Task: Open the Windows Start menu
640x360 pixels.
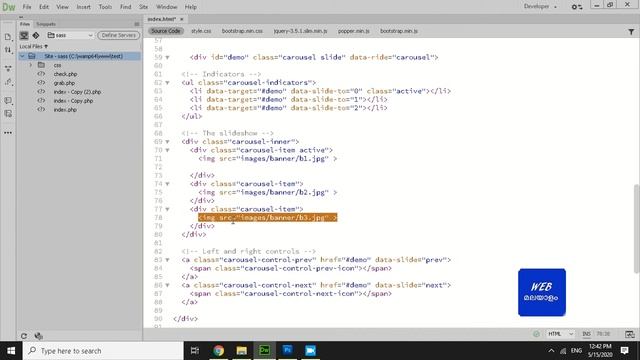Action: (x=11, y=351)
